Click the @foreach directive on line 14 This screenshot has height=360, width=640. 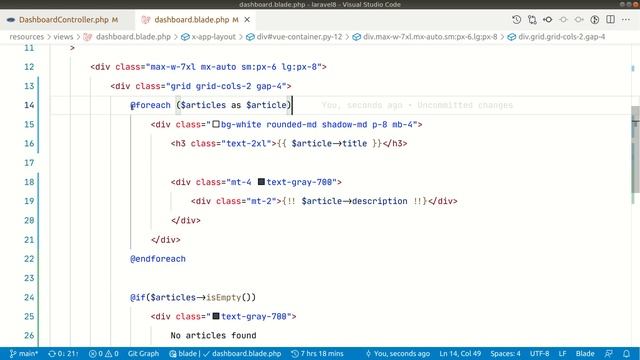pyautogui.click(x=150, y=105)
